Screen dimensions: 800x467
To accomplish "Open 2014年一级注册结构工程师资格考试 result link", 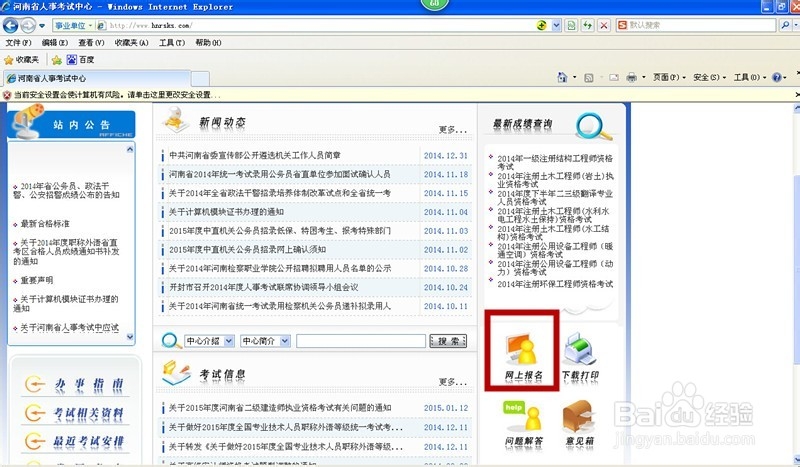I will pos(555,162).
